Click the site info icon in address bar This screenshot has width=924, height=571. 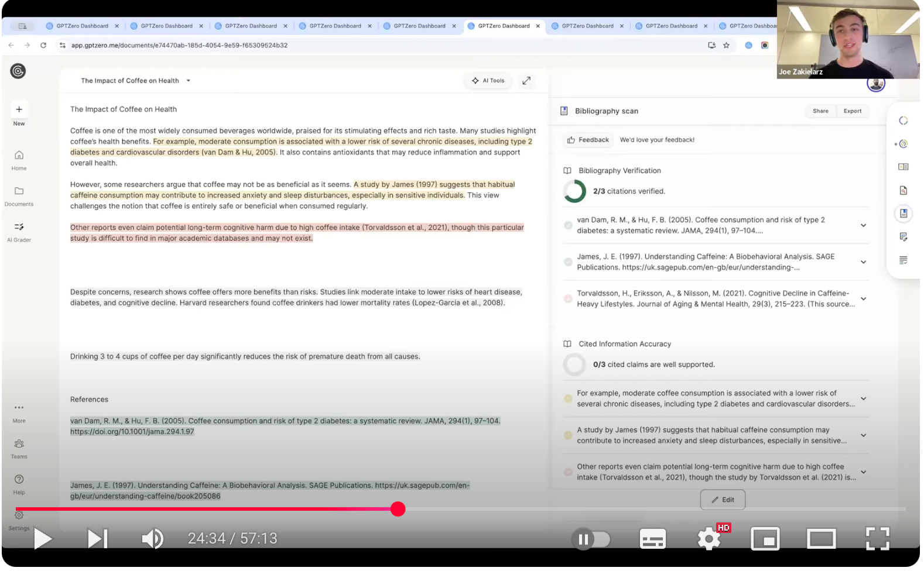[63, 45]
